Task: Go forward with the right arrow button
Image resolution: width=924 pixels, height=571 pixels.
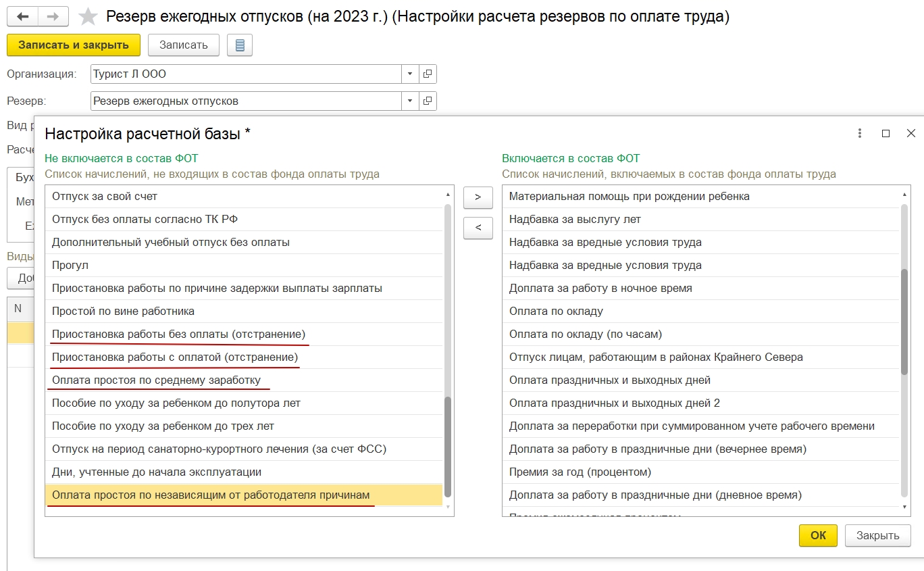Action: [53, 16]
